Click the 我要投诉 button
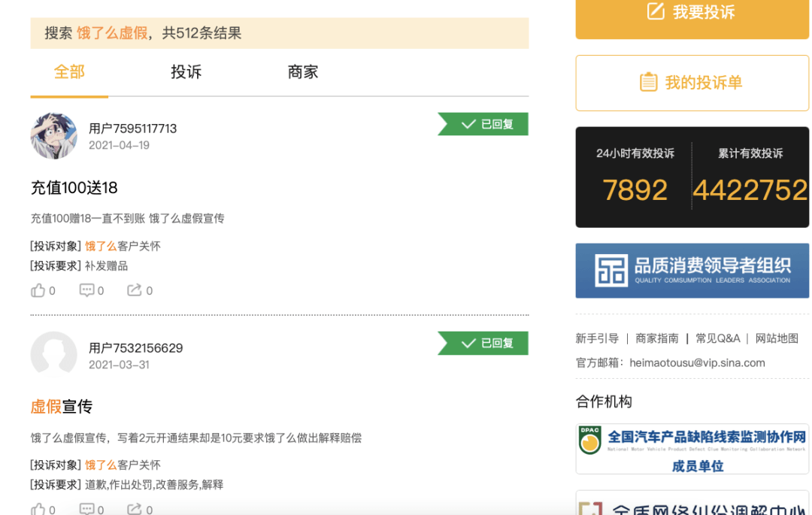Screen dimensions: 812x515 (x=692, y=19)
